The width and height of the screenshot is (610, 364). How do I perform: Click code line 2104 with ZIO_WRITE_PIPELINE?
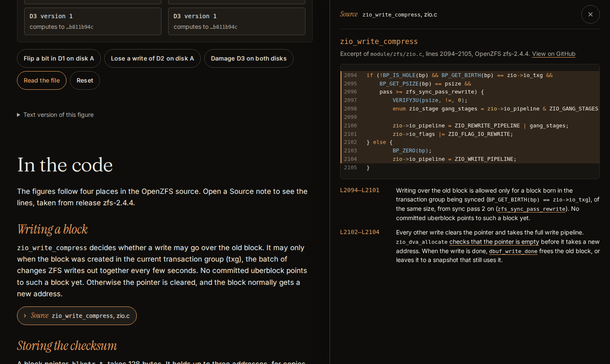tap(470, 159)
